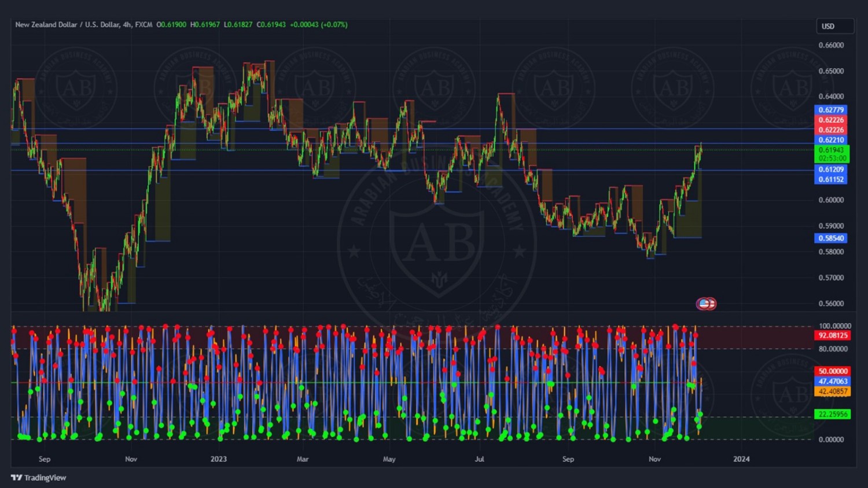
Task: Click the green 22.25956 indicator label
Action: [x=832, y=414]
